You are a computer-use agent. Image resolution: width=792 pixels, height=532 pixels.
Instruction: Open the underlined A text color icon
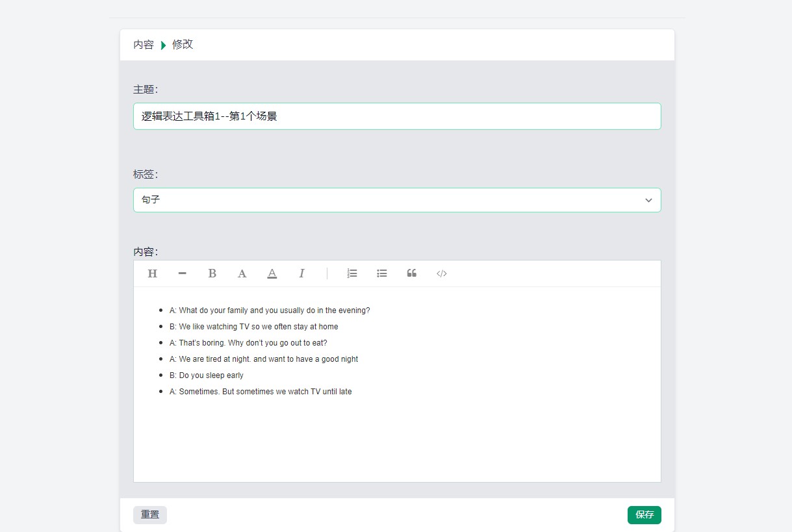(272, 273)
